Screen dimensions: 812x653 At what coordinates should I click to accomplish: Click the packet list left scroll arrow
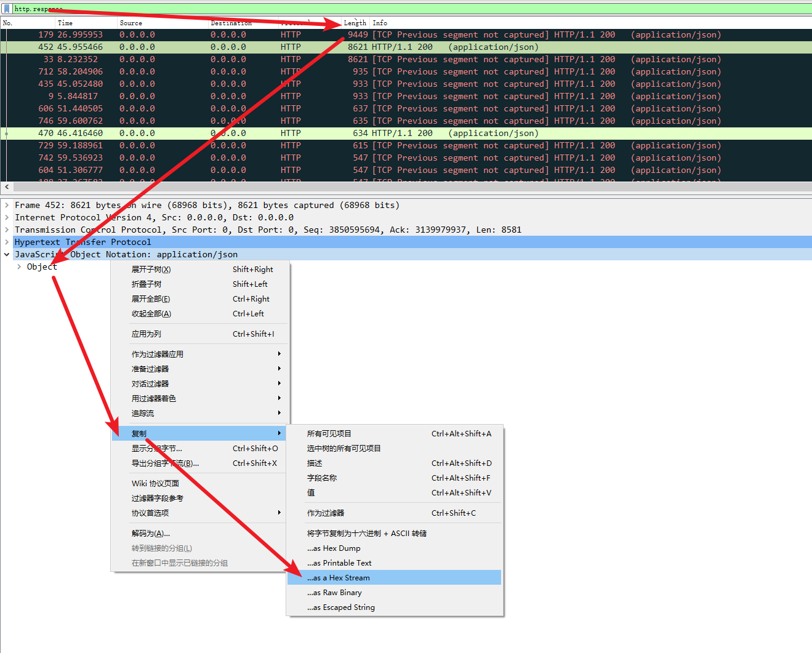pyautogui.click(x=7, y=187)
